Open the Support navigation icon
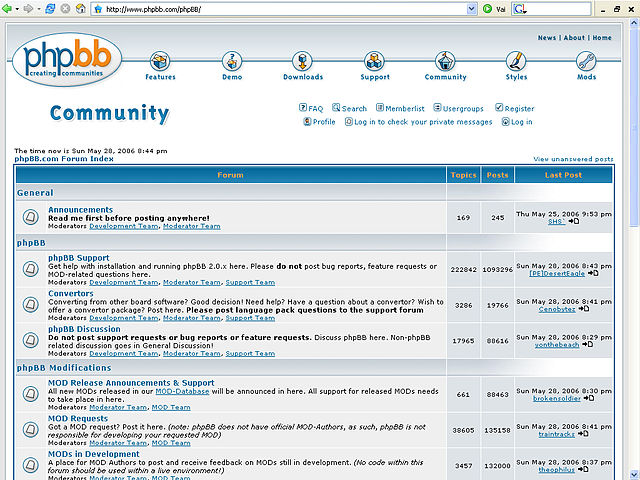Screen dimensions: 640x480 point(374,61)
